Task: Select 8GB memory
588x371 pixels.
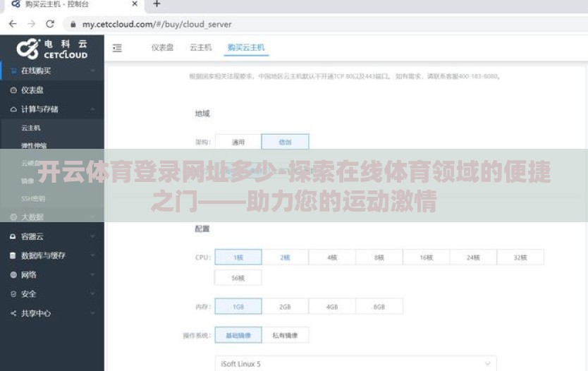Action: click(x=379, y=307)
